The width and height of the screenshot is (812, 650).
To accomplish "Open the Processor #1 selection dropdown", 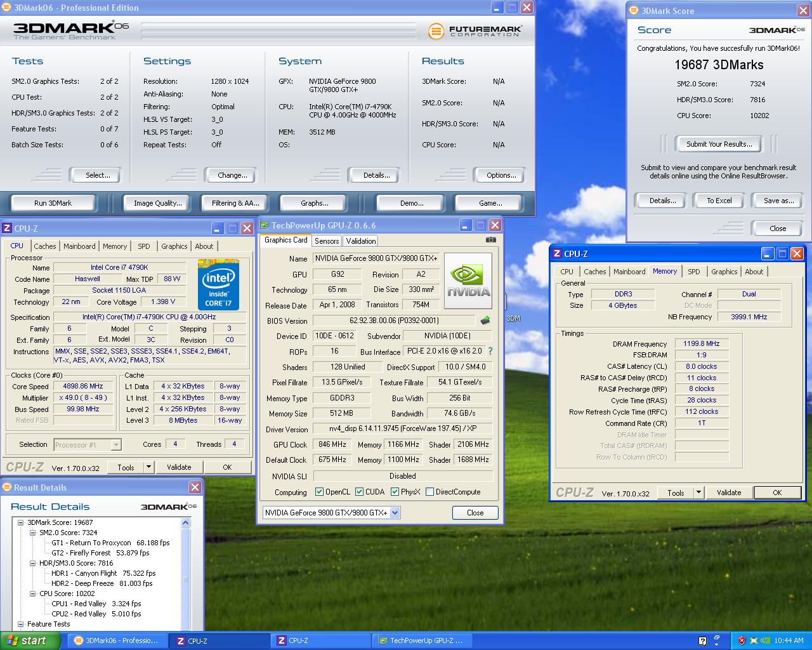I will click(116, 445).
